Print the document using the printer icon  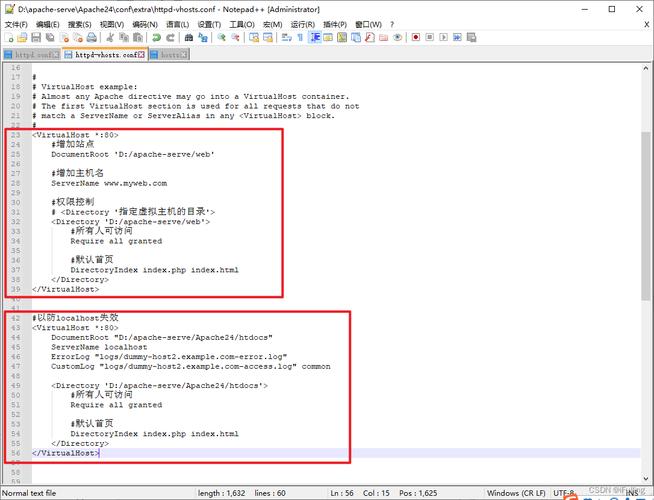[x=92, y=38]
